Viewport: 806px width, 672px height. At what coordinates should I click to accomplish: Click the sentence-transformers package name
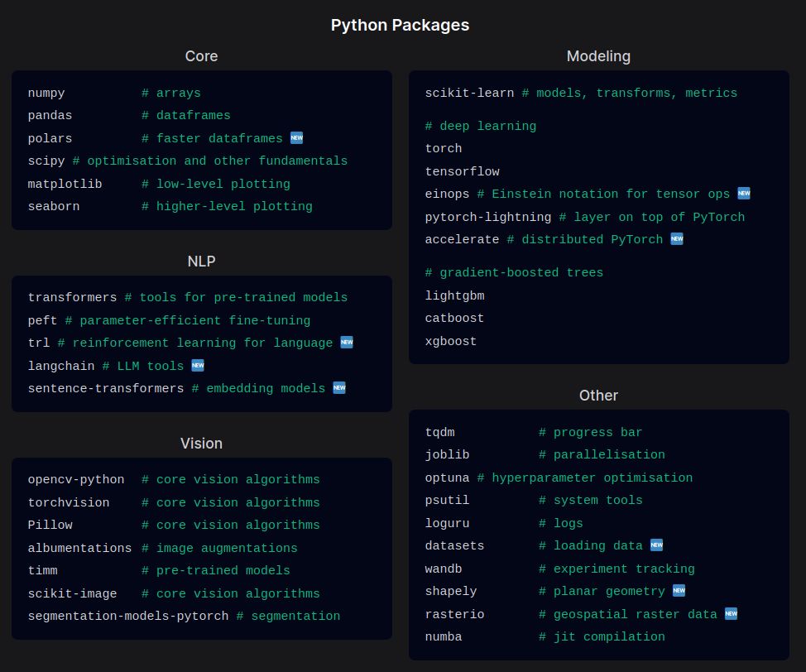(106, 389)
